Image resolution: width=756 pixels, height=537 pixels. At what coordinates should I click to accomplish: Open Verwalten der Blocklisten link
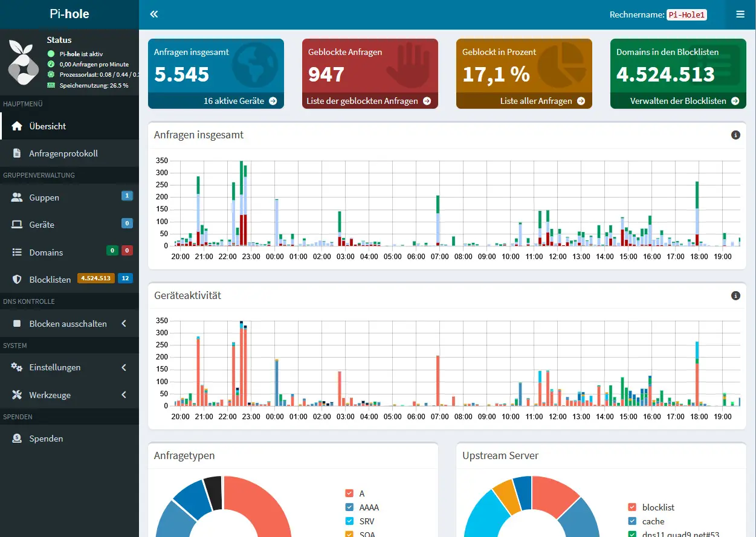point(678,101)
